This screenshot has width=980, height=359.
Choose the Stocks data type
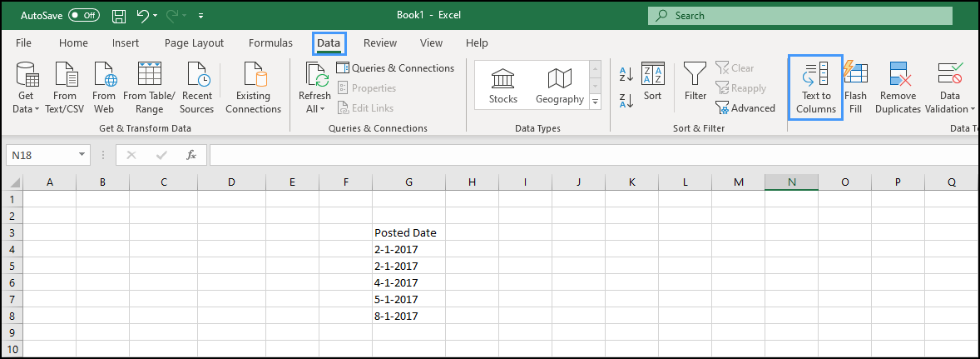(x=503, y=87)
